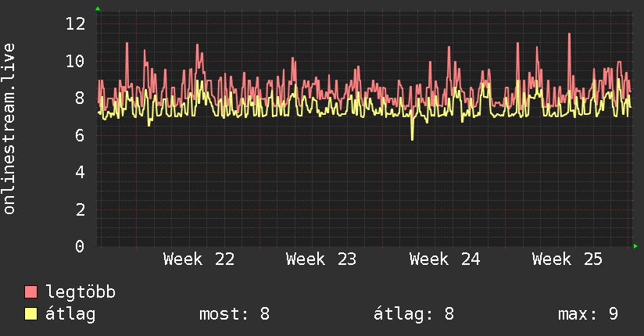Click the Week 22 axis label
The width and height of the screenshot is (644, 336).
199,259
